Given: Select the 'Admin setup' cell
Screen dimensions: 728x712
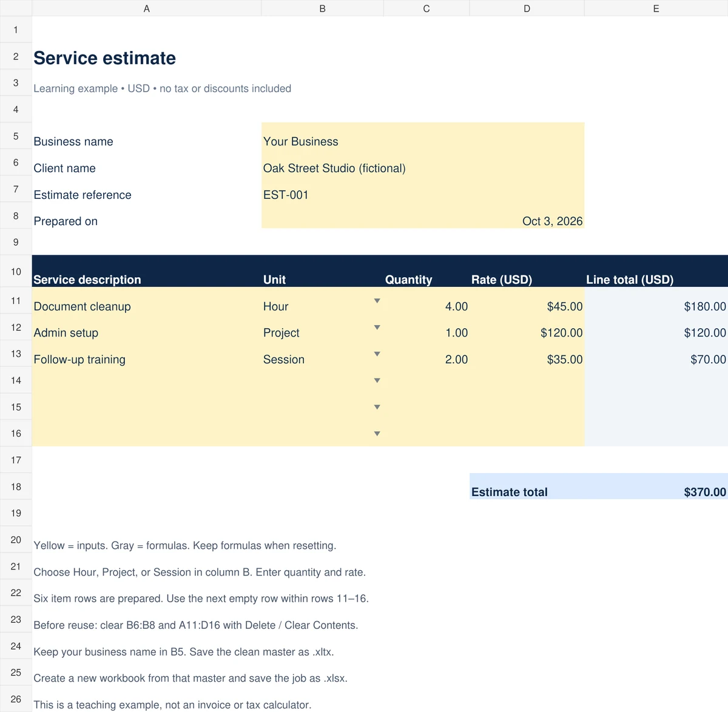Looking at the screenshot, I should coord(147,327).
